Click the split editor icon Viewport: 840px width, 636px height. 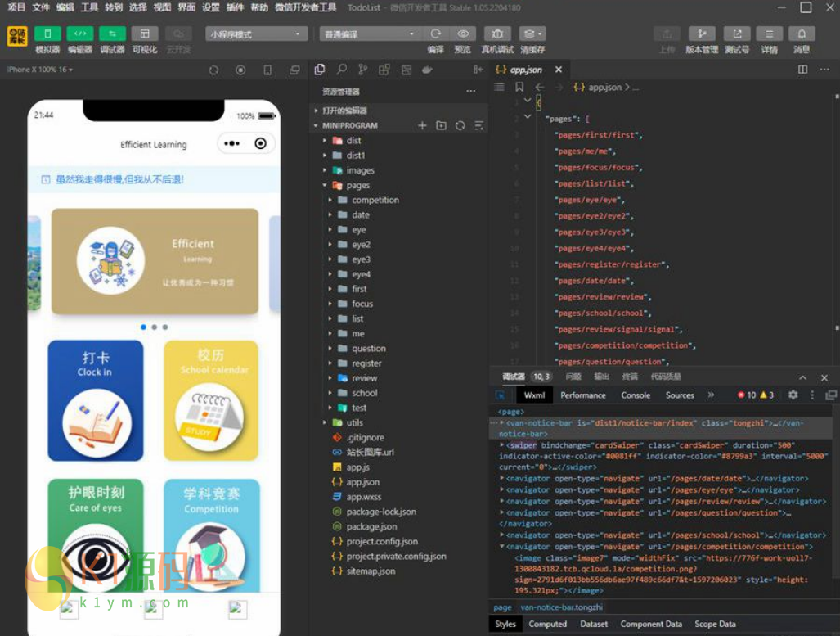click(x=802, y=70)
